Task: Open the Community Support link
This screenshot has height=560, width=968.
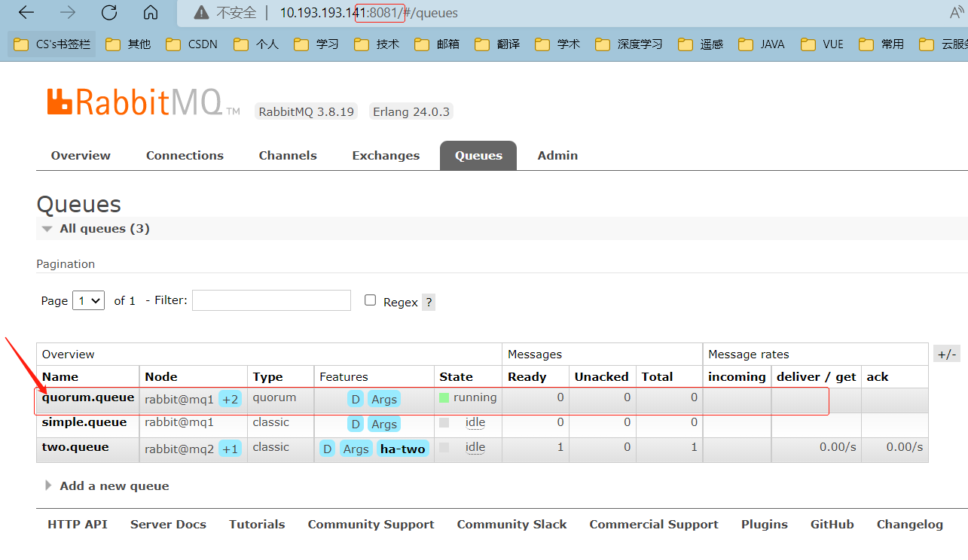Action: click(371, 525)
